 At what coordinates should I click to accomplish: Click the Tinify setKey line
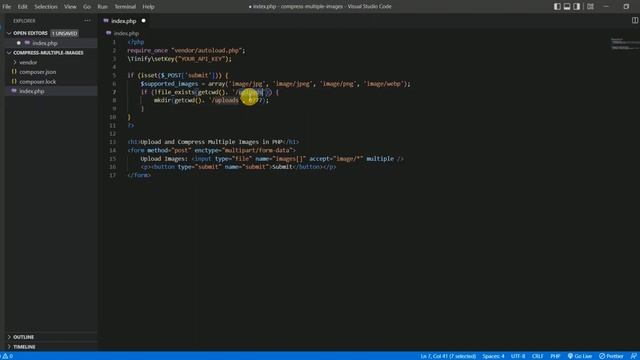180,59
